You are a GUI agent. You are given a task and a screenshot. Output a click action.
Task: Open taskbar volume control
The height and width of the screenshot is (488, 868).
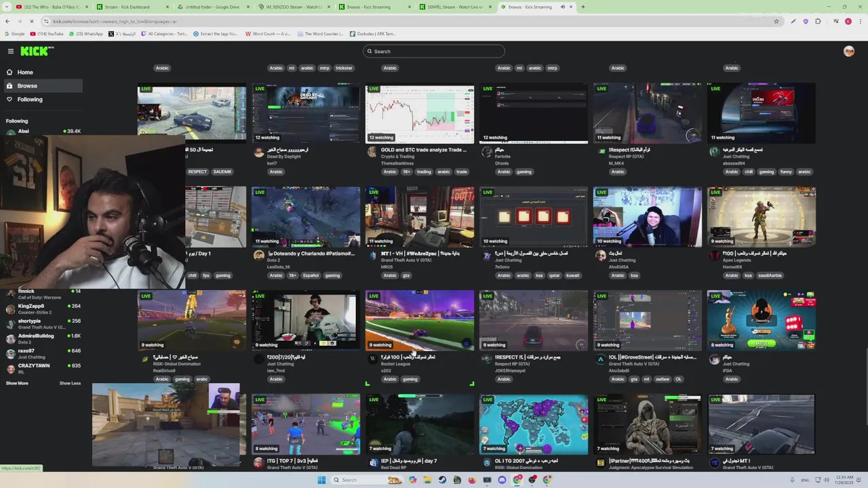[825, 480]
